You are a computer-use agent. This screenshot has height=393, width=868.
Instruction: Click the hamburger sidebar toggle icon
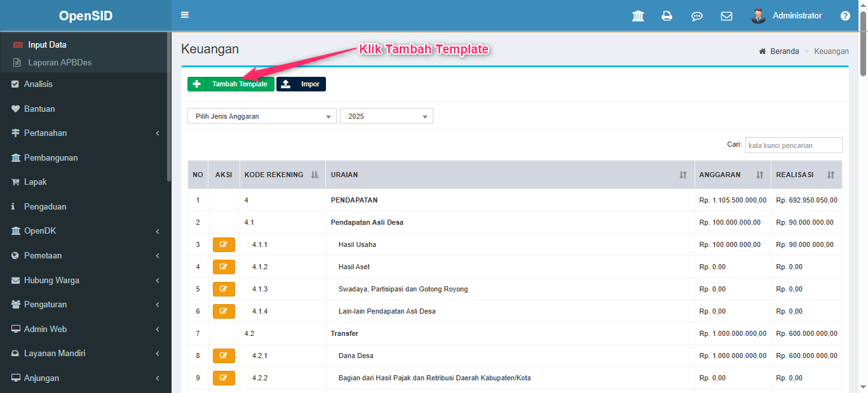(185, 15)
